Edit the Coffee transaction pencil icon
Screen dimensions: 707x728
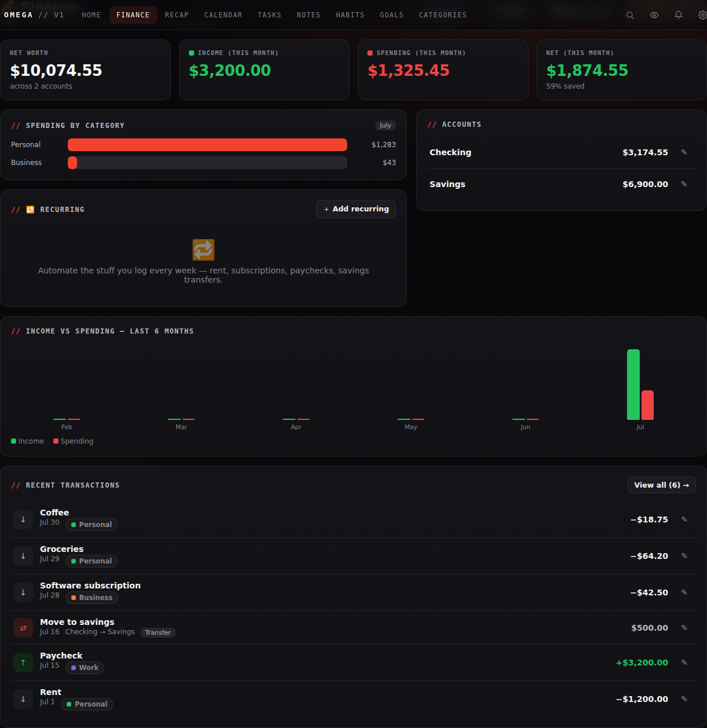tap(684, 520)
